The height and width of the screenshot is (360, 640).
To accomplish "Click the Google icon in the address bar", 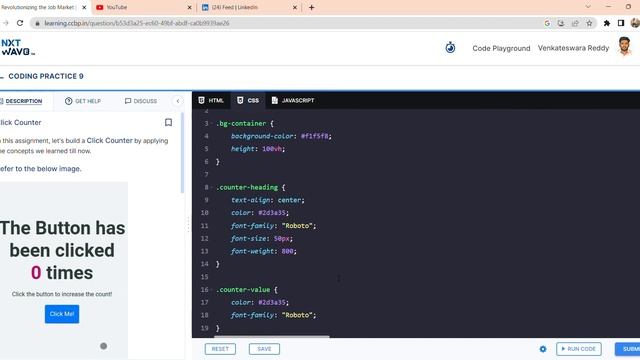I will click(547, 23).
